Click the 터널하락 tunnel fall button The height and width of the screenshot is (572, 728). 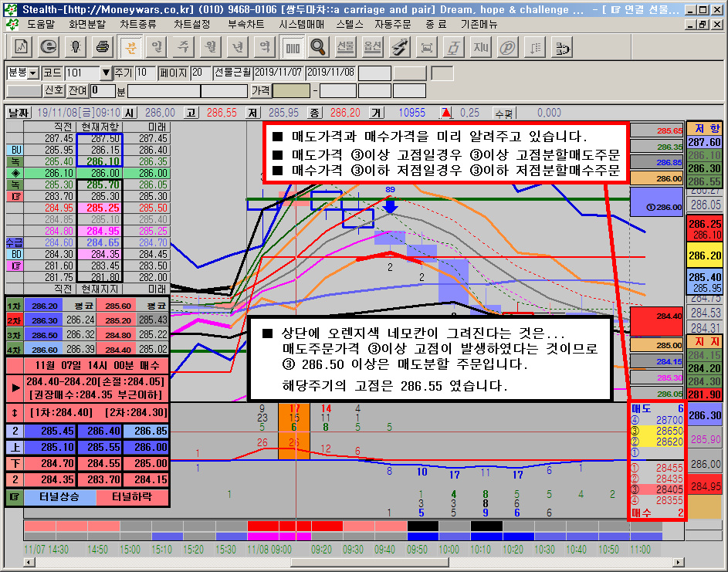click(x=132, y=497)
